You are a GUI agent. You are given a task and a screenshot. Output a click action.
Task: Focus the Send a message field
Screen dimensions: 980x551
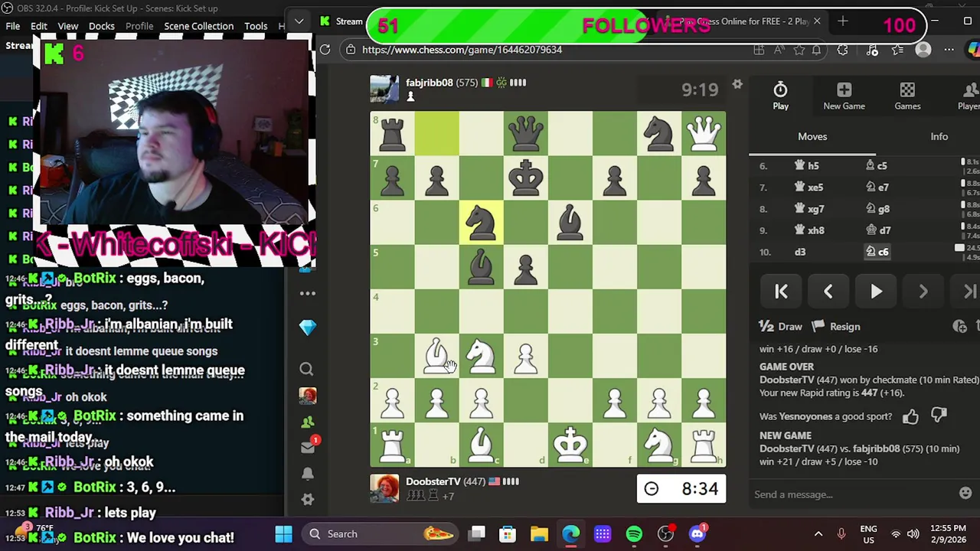tap(851, 494)
